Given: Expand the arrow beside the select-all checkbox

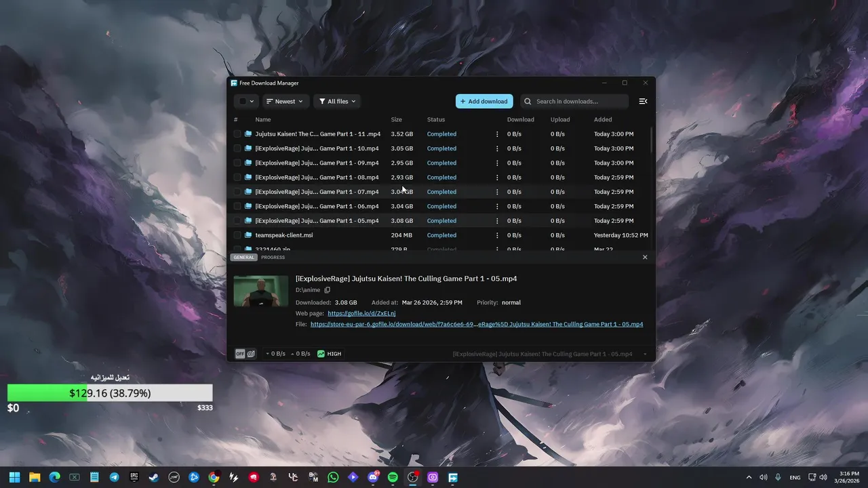Looking at the screenshot, I should point(252,102).
